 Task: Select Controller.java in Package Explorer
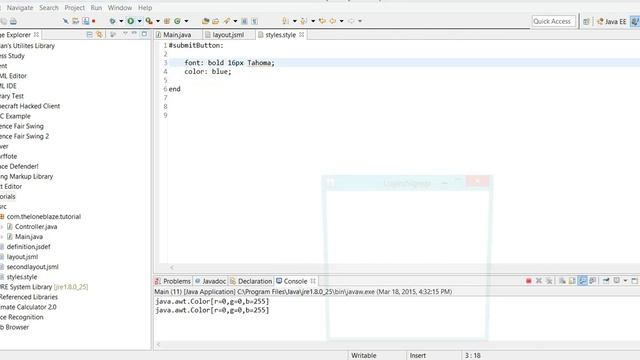(36, 227)
